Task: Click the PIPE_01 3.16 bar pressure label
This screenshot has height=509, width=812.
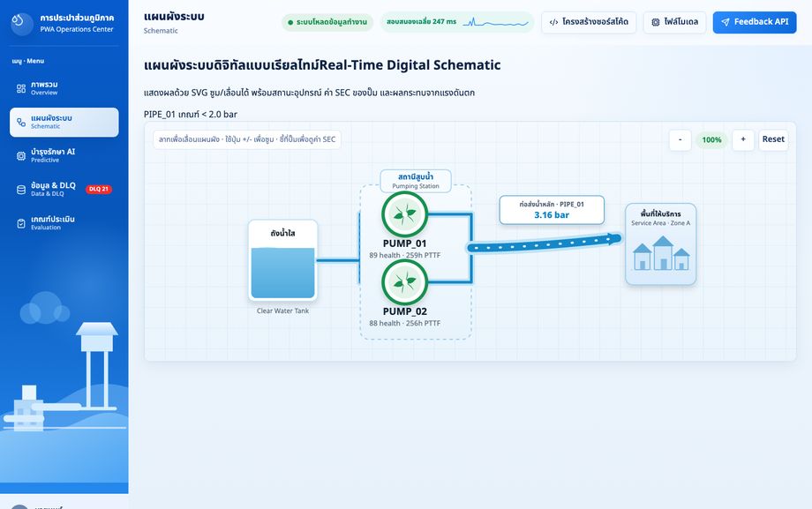Action: pos(552,210)
